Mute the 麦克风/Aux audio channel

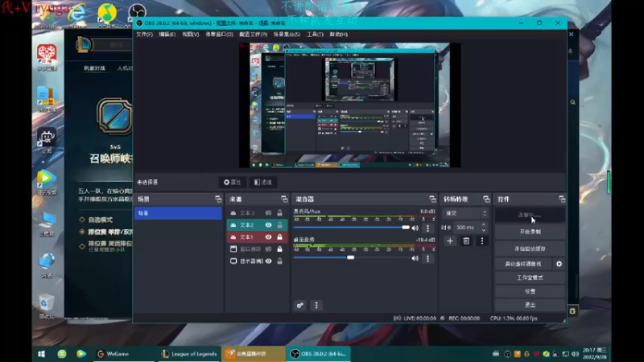click(x=415, y=228)
